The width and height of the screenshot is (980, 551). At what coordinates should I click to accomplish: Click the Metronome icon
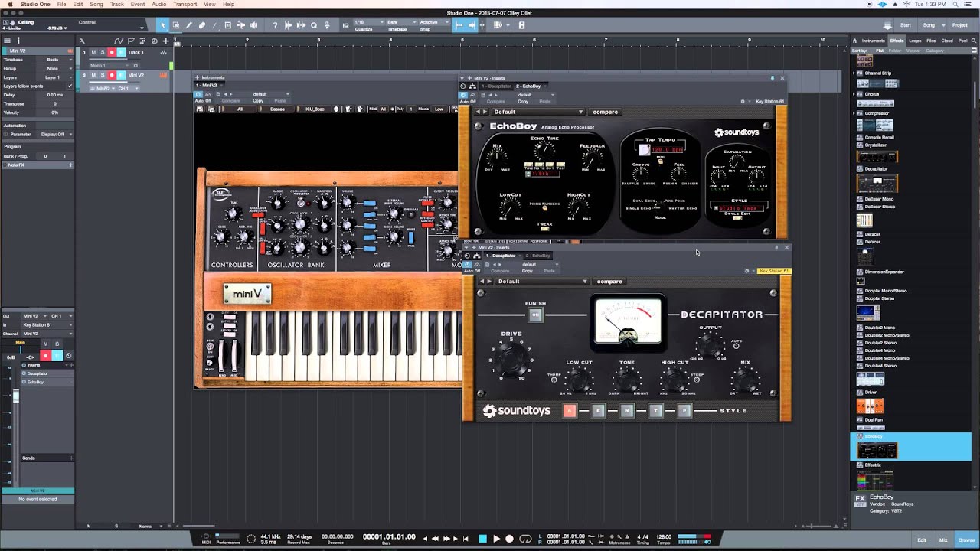click(x=627, y=536)
